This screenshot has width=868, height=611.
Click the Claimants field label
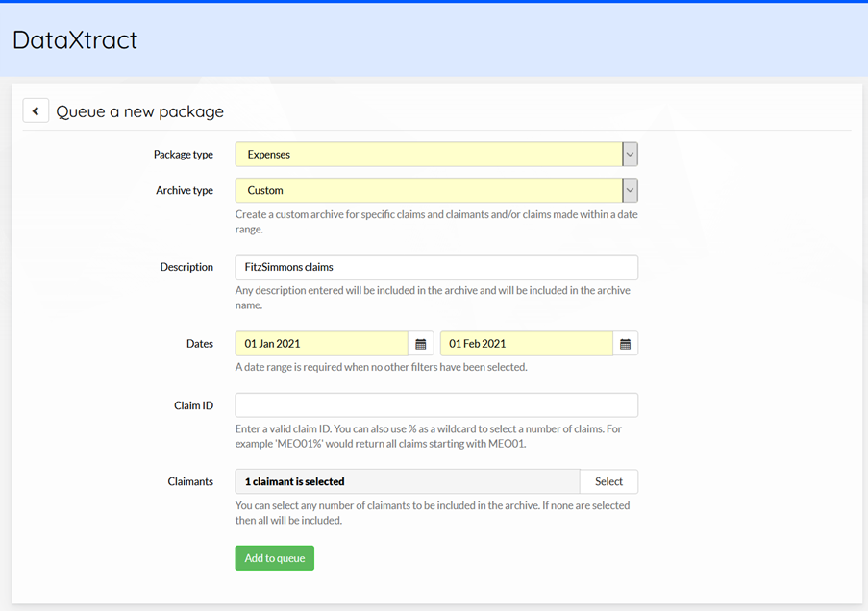click(190, 481)
